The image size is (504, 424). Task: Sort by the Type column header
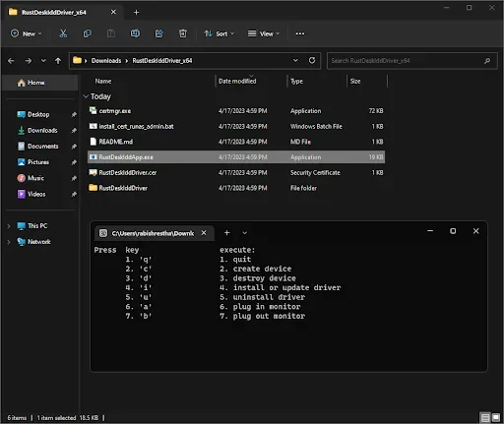pyautogui.click(x=296, y=81)
